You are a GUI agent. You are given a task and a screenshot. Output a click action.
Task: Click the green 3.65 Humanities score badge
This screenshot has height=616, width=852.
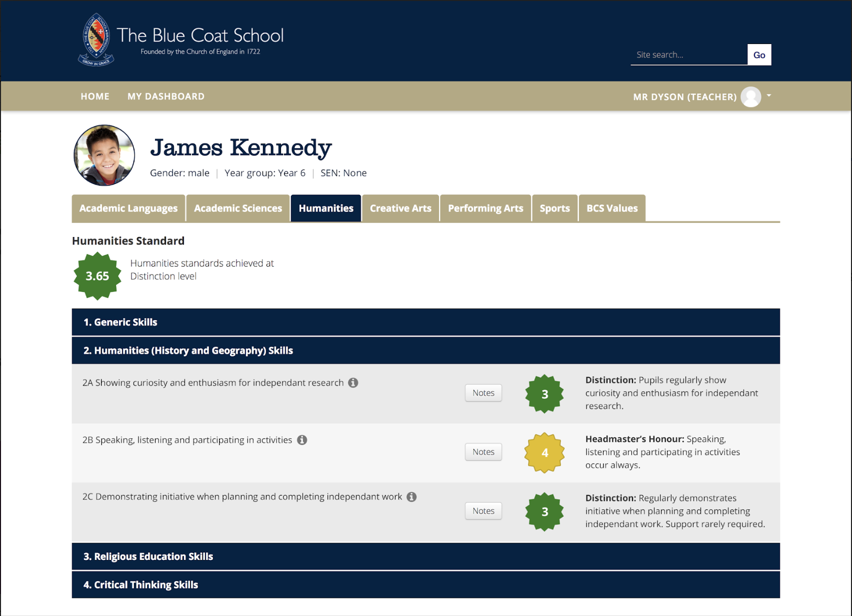pyautogui.click(x=97, y=276)
